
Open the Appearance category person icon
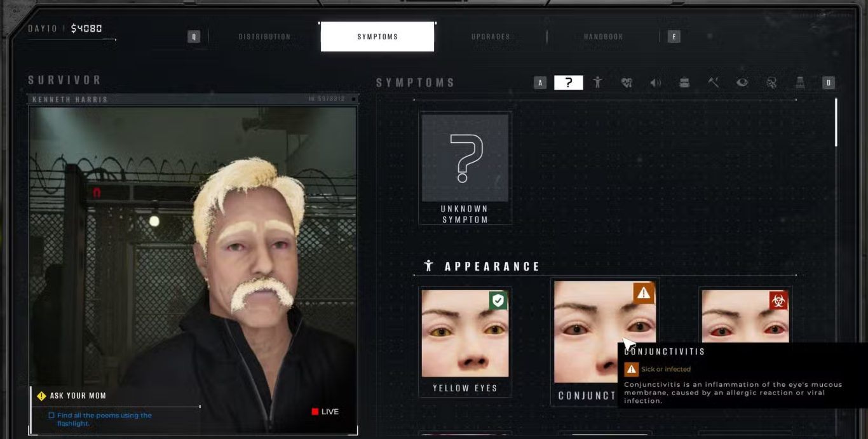pyautogui.click(x=597, y=83)
